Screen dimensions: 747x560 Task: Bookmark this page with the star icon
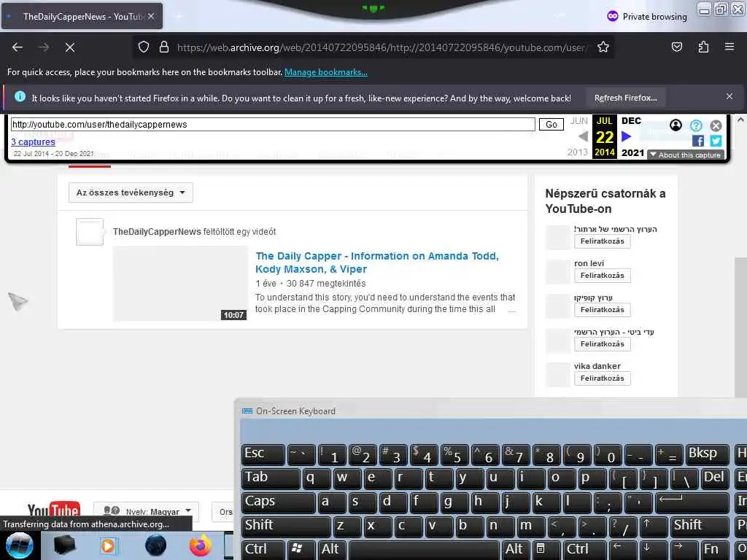(x=603, y=47)
